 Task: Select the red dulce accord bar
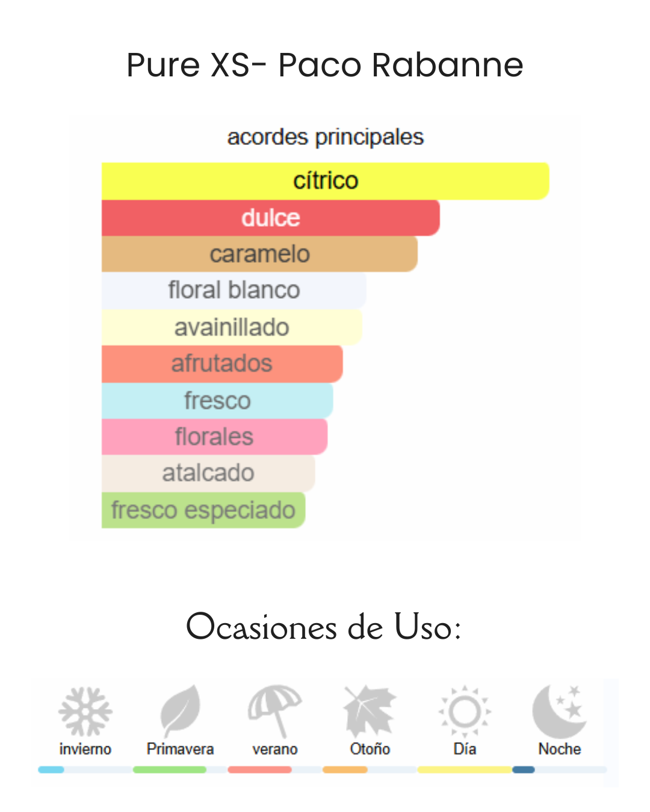[270, 218]
